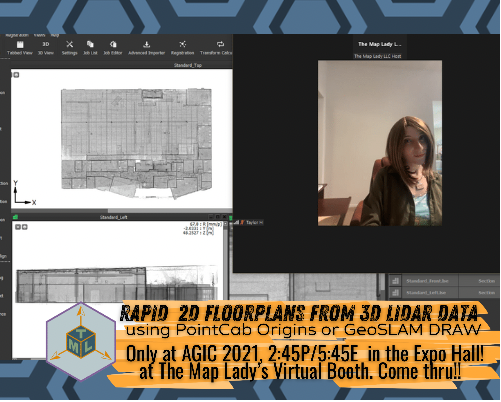The width and height of the screenshot is (501, 402).
Task: Click the first corner icon in Standard_Left view
Action: coord(18,227)
